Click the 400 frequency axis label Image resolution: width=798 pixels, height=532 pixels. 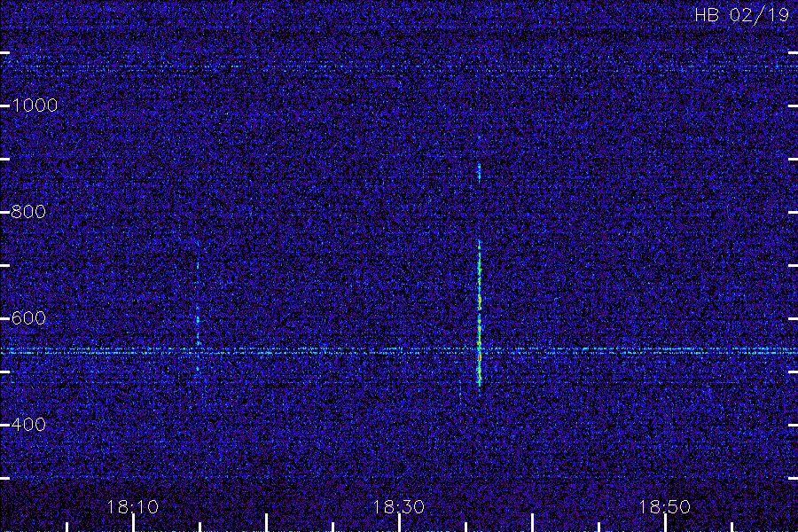point(28,425)
